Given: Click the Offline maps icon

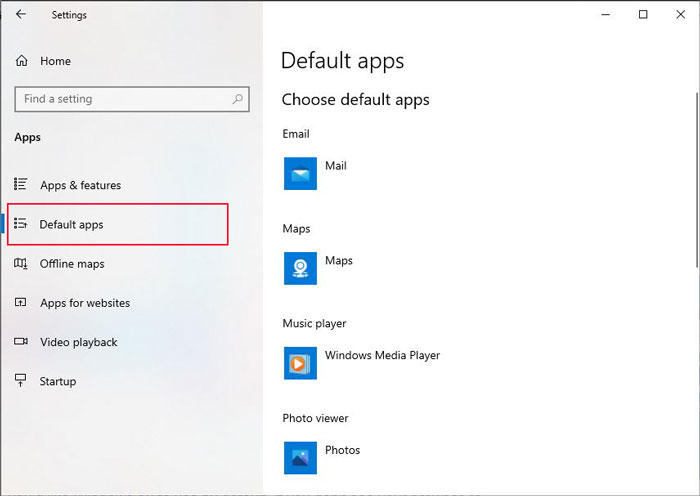Looking at the screenshot, I should tap(21, 263).
